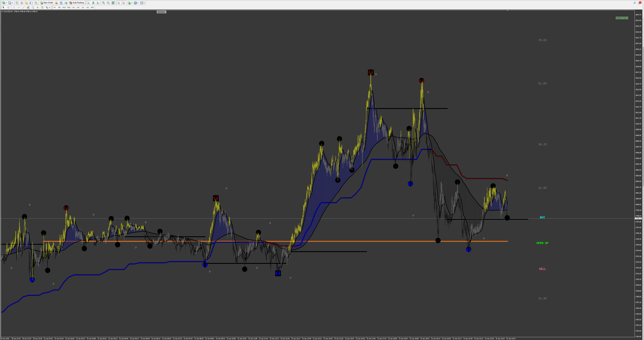Toggle the AutoTrading button

click(x=76, y=3)
